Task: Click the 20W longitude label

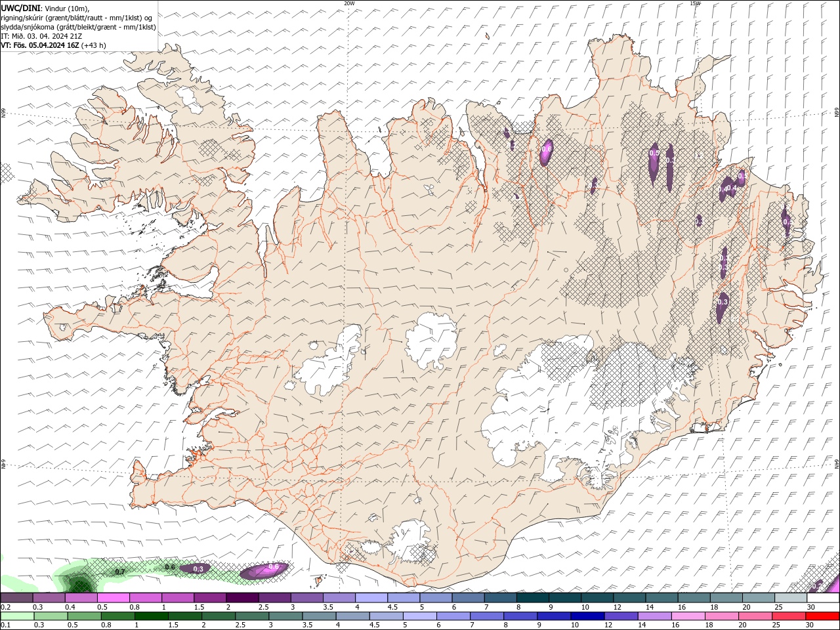Action: point(349,3)
